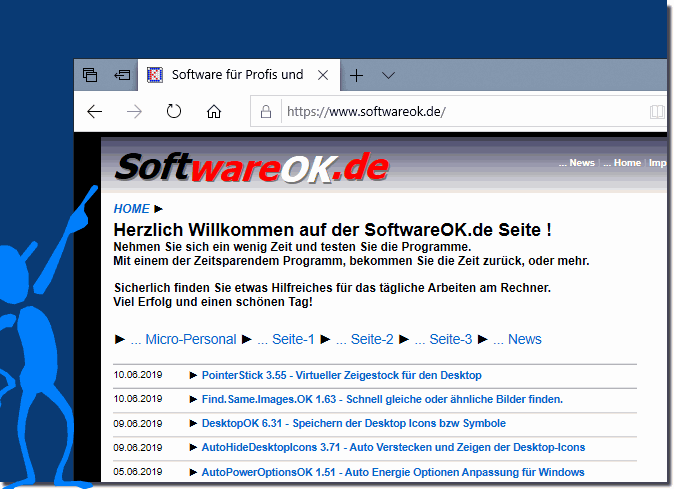Click the date 10.06.2019 beside PointerStick
Viewport: 674px width, 489px height.
pos(138,375)
